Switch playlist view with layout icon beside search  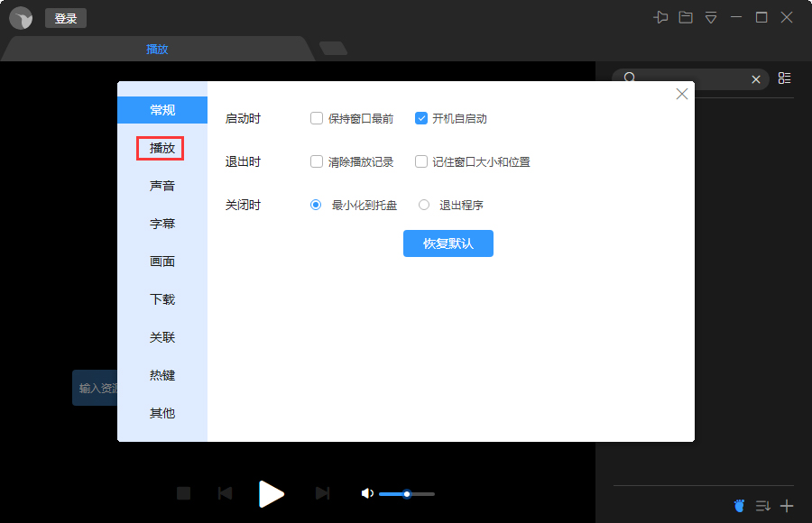click(784, 78)
